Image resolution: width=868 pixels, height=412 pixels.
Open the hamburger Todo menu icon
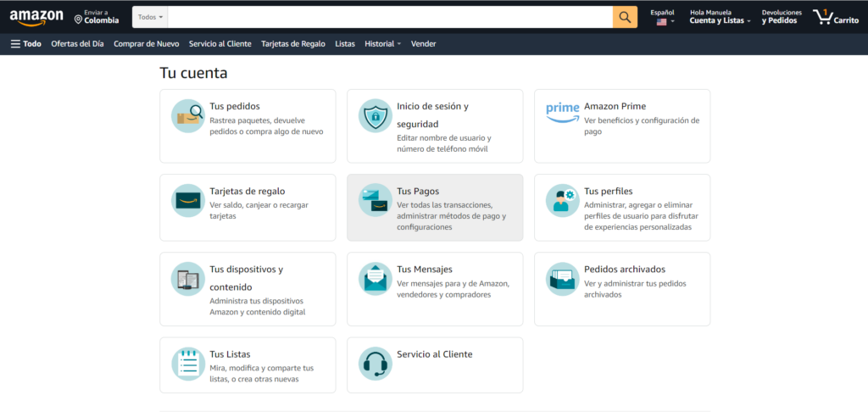click(x=15, y=44)
